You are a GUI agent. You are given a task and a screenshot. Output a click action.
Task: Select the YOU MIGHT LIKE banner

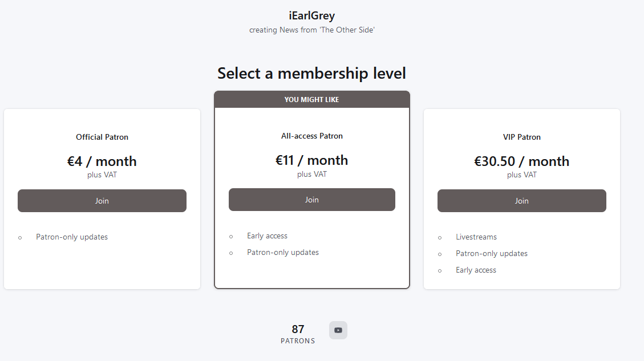311,99
